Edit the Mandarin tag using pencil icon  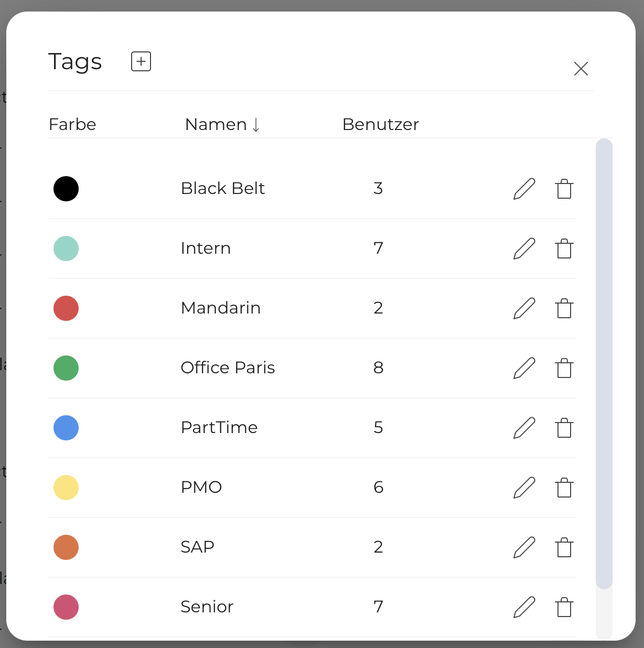click(x=524, y=308)
